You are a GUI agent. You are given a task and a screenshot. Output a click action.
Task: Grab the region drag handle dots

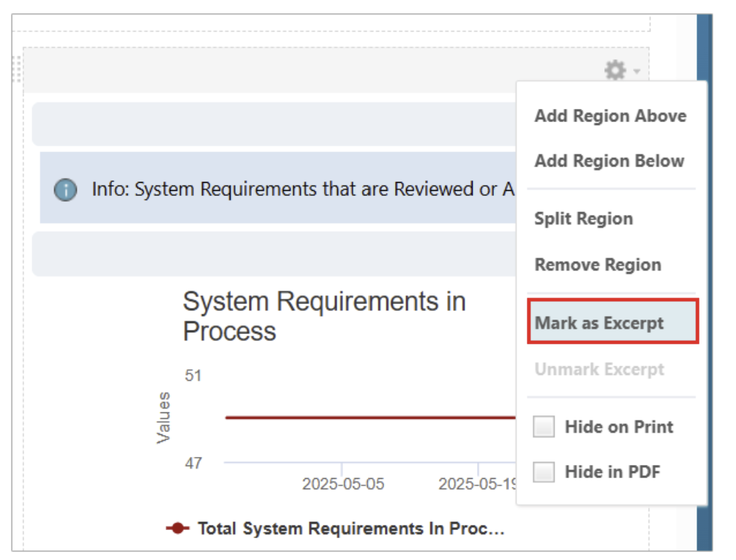pos(16,69)
